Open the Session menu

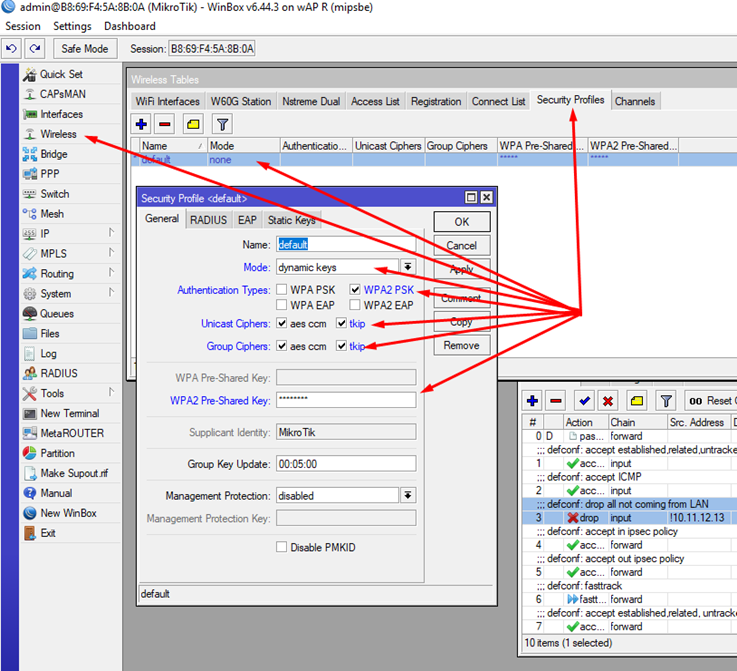pos(23,26)
